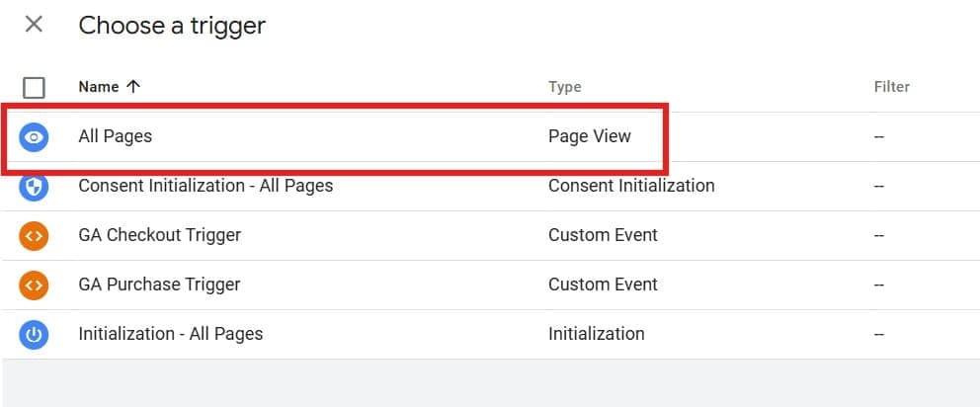Click the Choose a trigger title

[172, 26]
